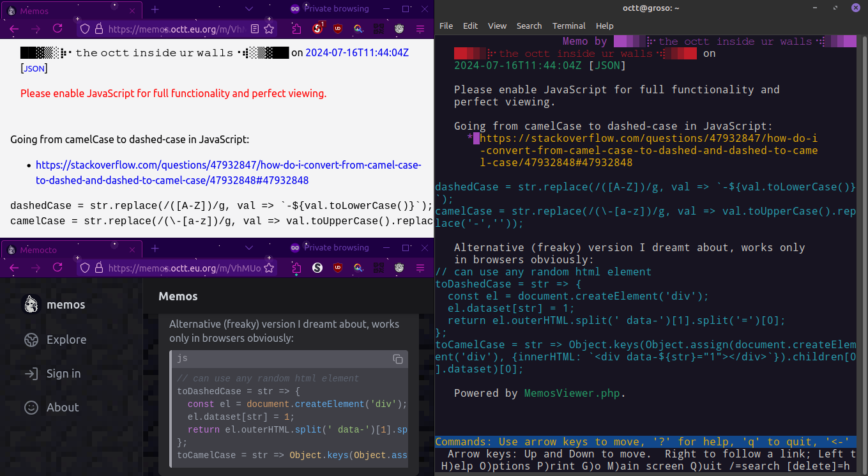This screenshot has height=476, width=868.
Task: Open extensions puzzle icon in top Memos browser
Action: coord(296,29)
